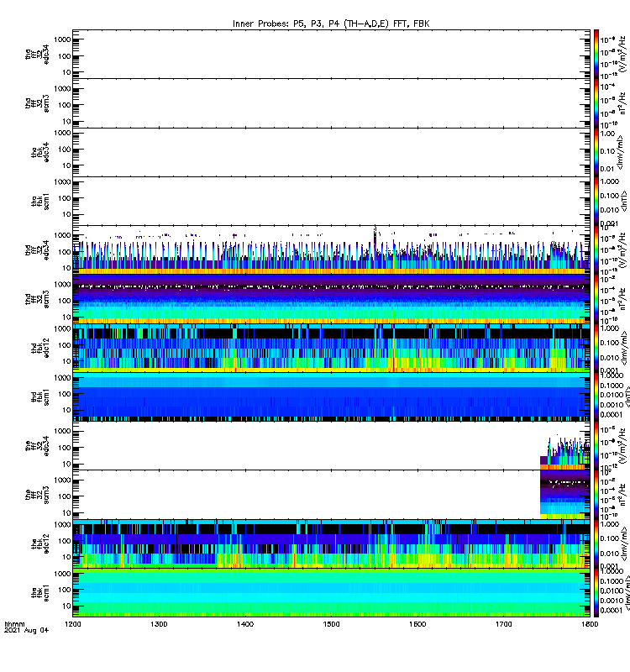
Task: Click the '1700' time axis label
Action: pos(503,624)
